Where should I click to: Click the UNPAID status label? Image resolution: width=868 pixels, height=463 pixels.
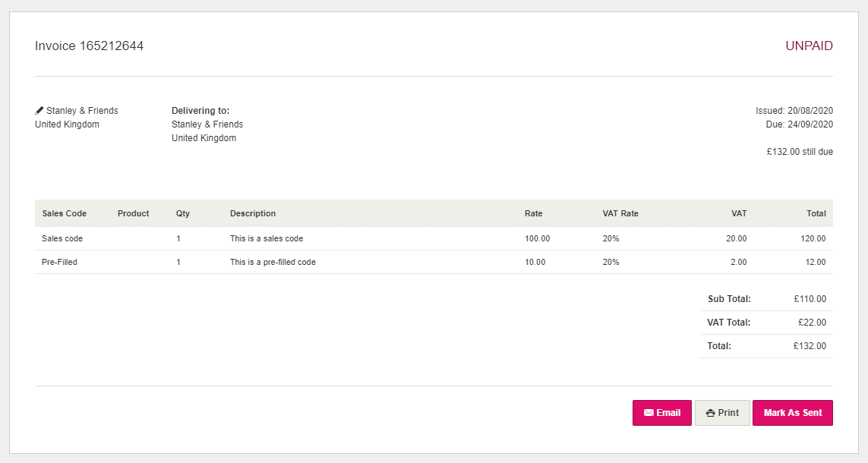click(809, 46)
